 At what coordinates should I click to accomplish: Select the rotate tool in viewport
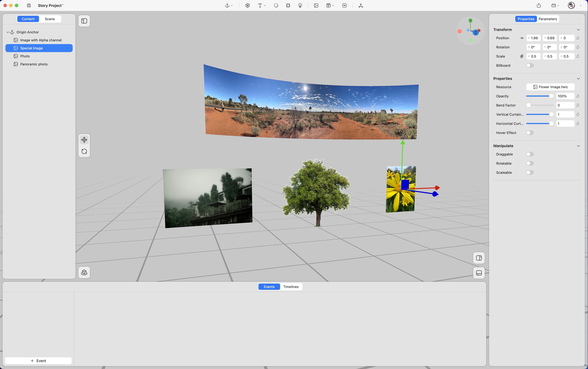[84, 151]
